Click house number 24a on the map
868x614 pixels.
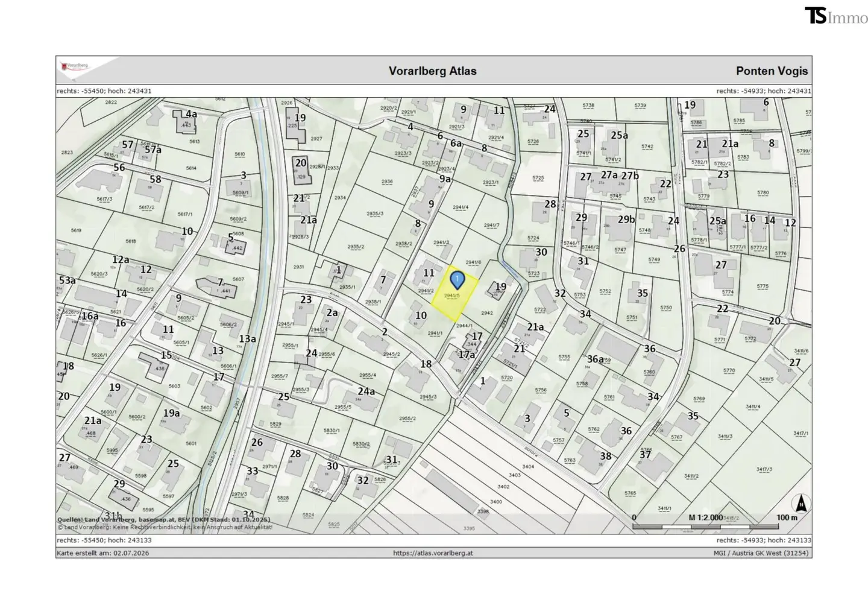tap(366, 391)
